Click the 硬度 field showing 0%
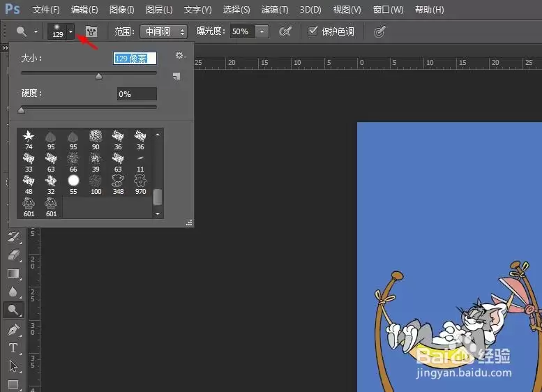 [x=137, y=94]
